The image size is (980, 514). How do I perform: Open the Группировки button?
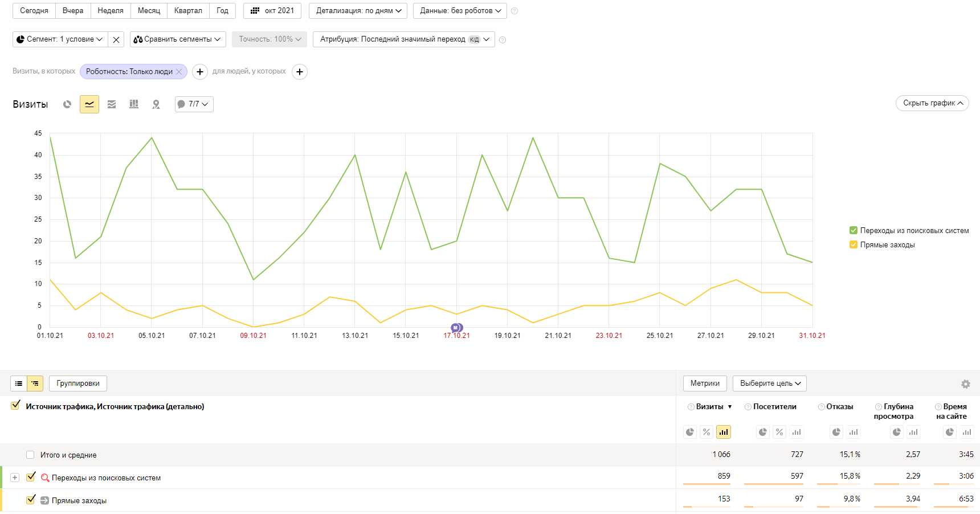coord(78,384)
